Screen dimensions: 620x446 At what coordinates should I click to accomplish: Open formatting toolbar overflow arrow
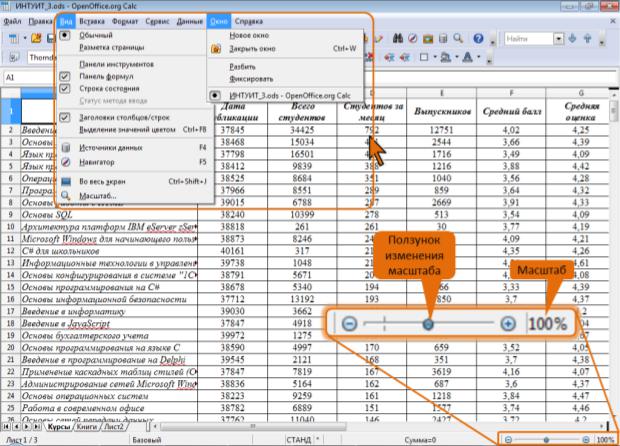tap(489, 60)
